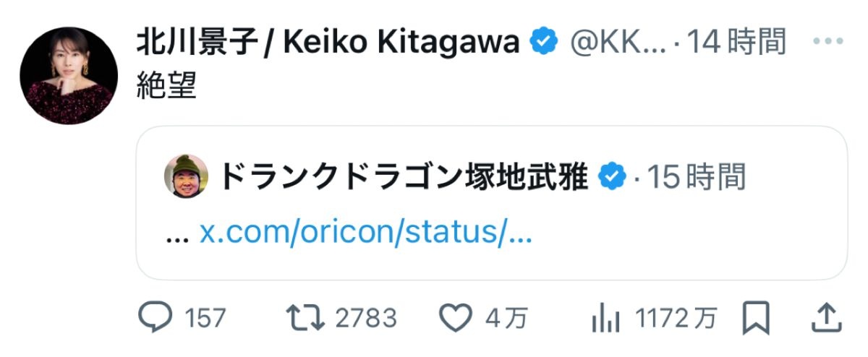Like the post with the heart icon
This screenshot has width=868, height=357.
click(456, 317)
